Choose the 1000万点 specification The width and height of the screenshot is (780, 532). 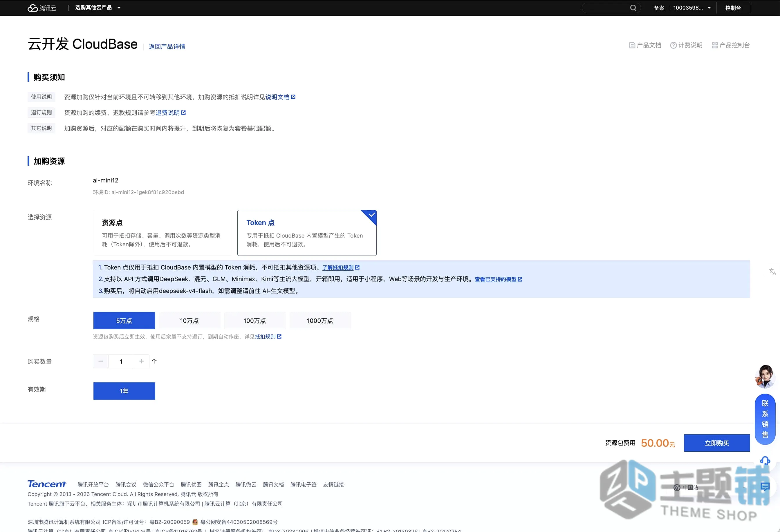[320, 321]
